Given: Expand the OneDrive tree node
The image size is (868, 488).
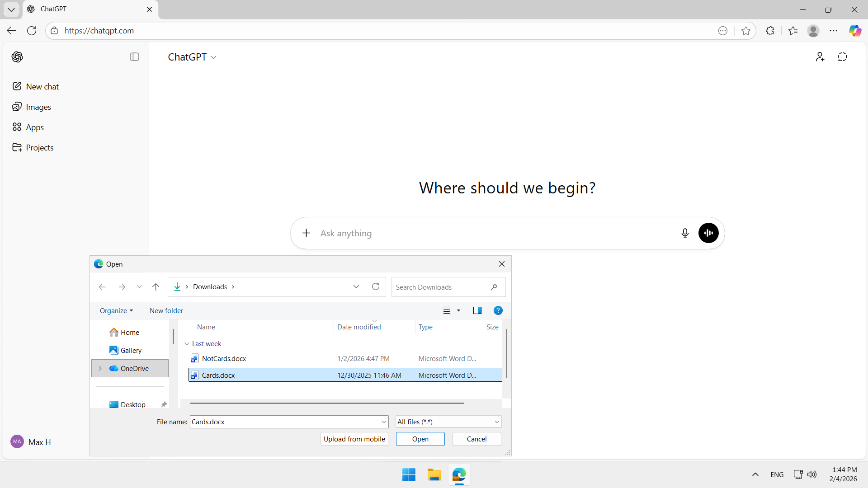Looking at the screenshot, I should click(x=100, y=369).
